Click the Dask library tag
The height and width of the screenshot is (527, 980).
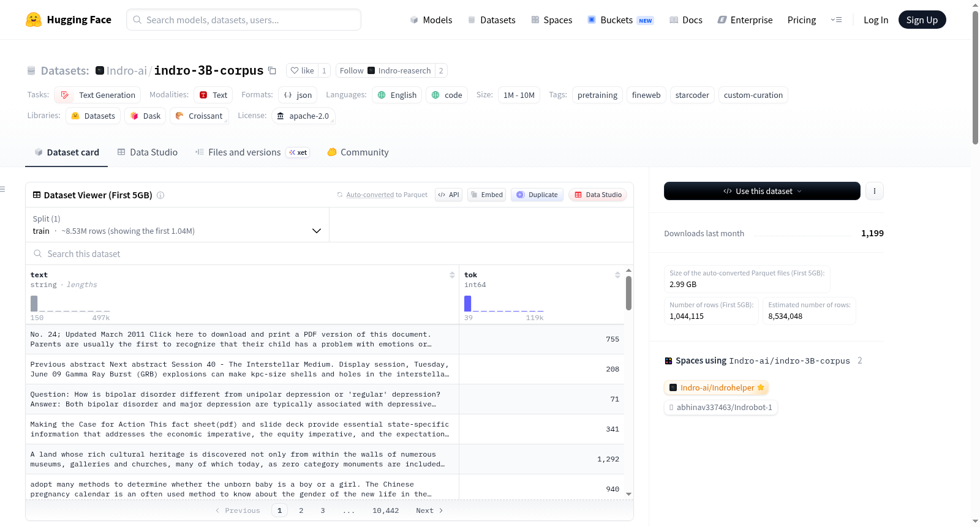pos(145,116)
